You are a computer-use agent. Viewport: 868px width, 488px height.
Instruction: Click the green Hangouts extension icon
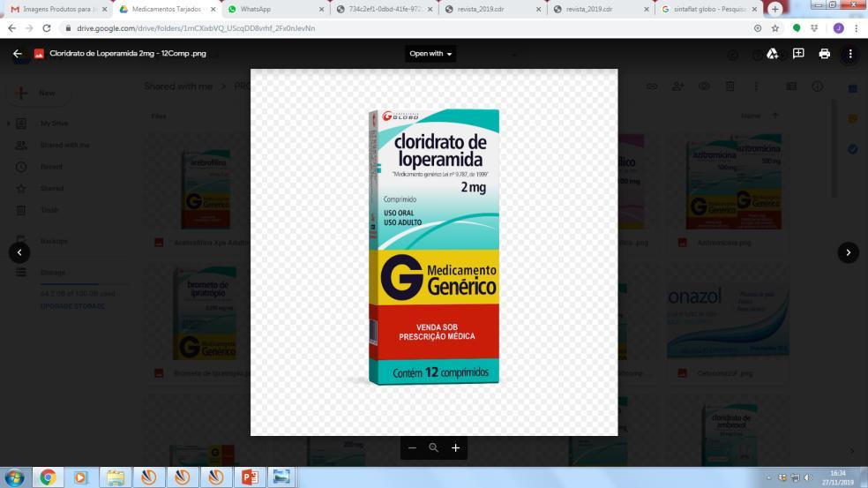tap(797, 28)
